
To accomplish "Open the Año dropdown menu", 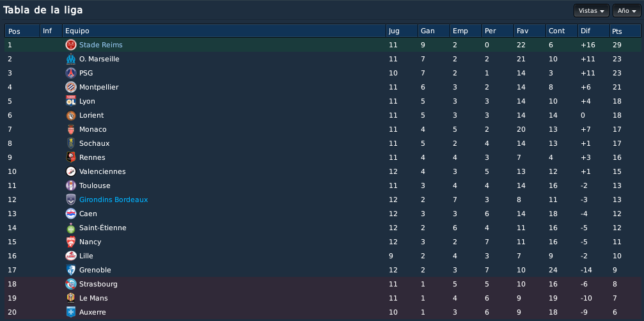I will (x=627, y=11).
